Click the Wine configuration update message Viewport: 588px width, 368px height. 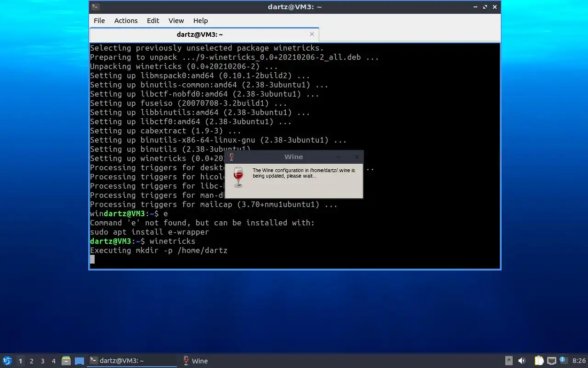pos(304,173)
